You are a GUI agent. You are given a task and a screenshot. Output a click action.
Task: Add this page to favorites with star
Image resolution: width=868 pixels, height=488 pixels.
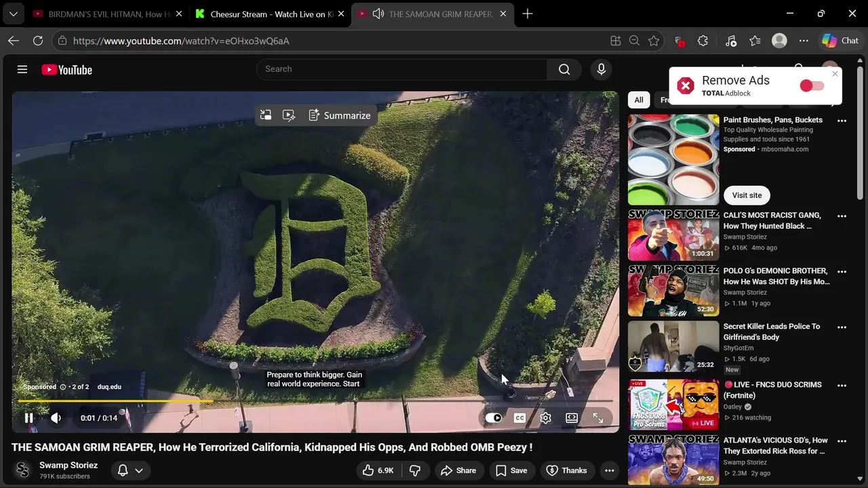coord(654,41)
